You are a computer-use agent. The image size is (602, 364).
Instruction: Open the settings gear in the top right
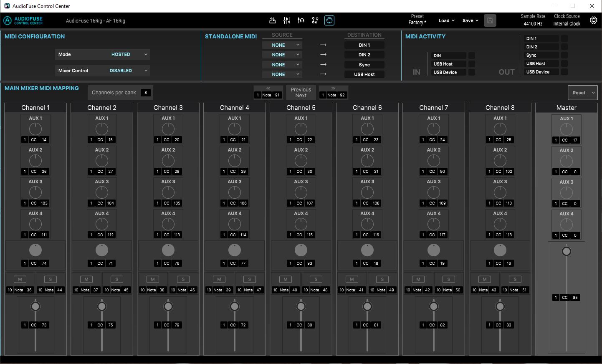(593, 20)
